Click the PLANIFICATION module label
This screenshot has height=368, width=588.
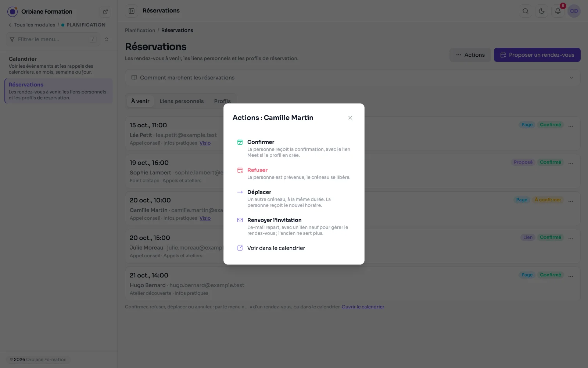click(86, 25)
